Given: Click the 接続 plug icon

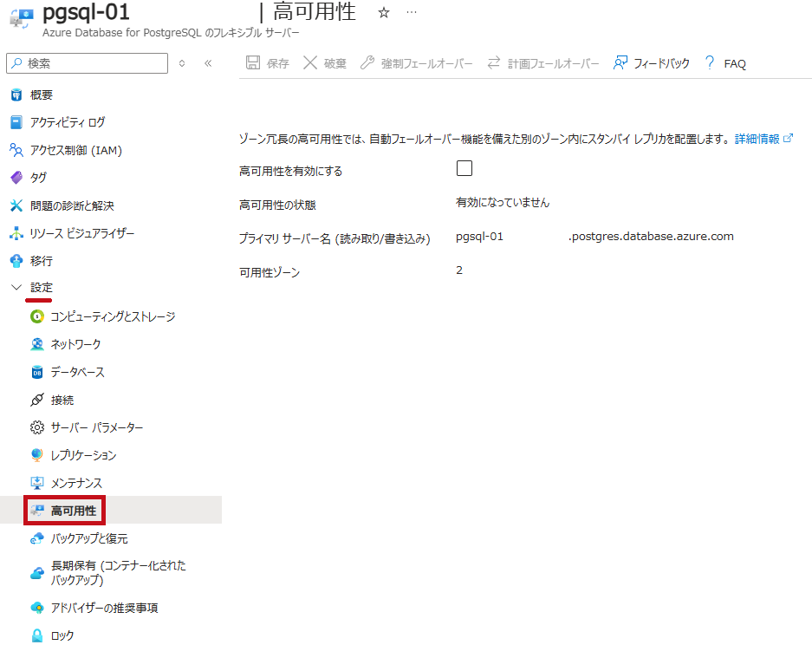Looking at the screenshot, I should point(37,400).
